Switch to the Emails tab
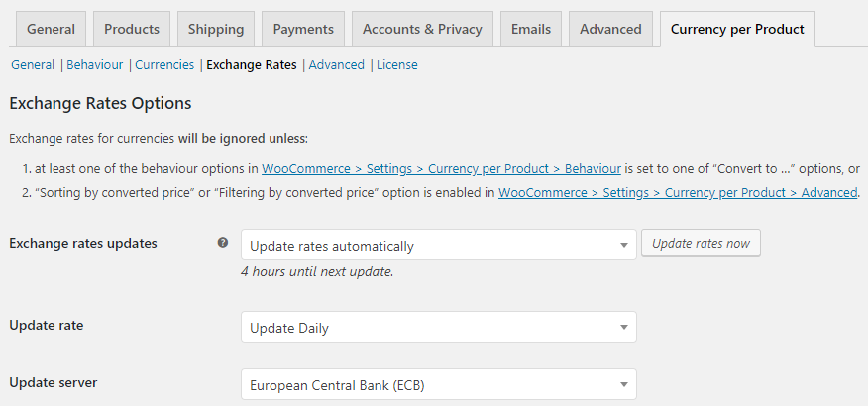868x406 pixels. tap(531, 29)
